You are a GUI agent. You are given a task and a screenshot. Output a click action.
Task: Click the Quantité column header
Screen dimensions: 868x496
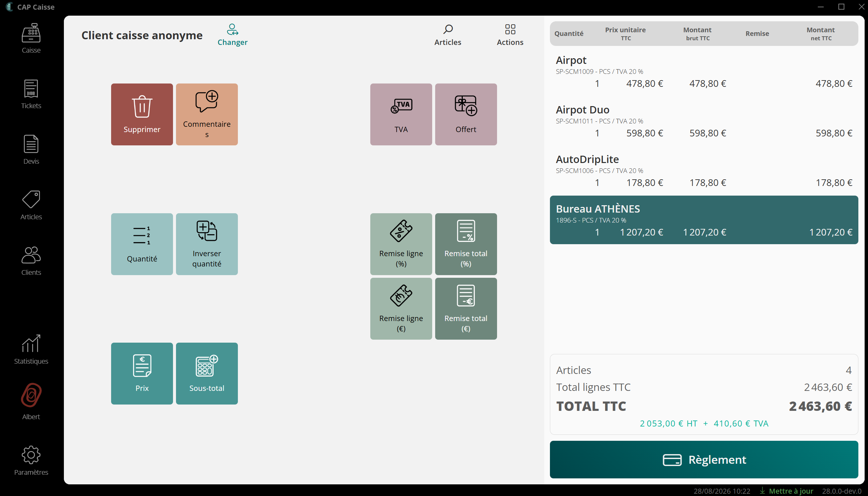point(569,33)
